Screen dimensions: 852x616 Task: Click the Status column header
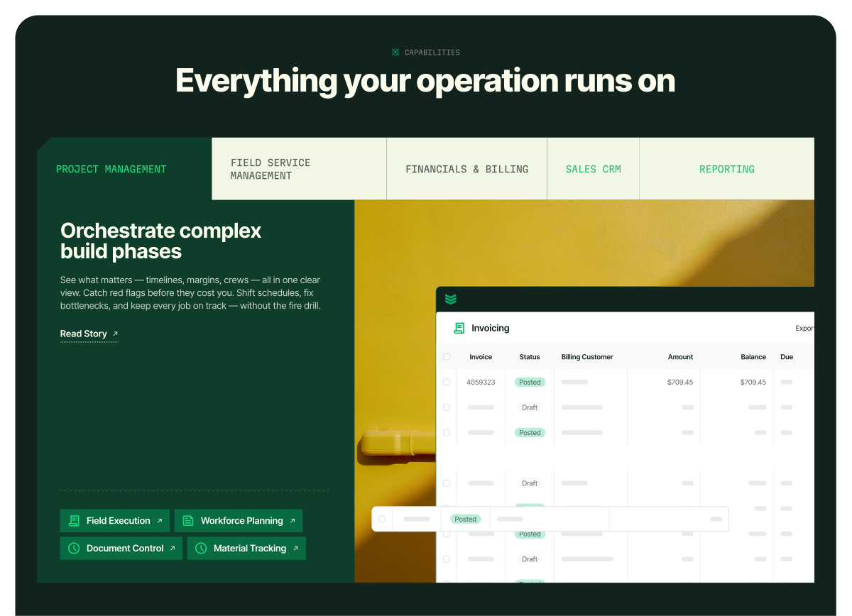pyautogui.click(x=530, y=357)
